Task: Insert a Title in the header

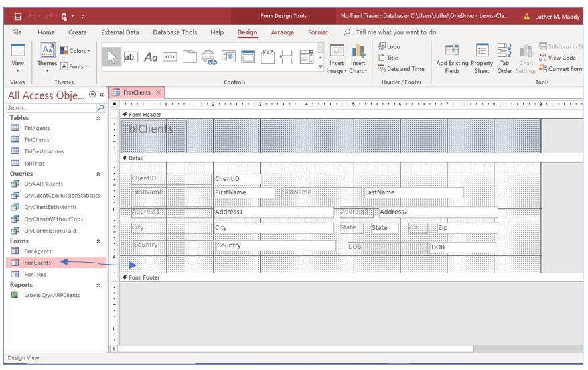Action: (x=388, y=58)
